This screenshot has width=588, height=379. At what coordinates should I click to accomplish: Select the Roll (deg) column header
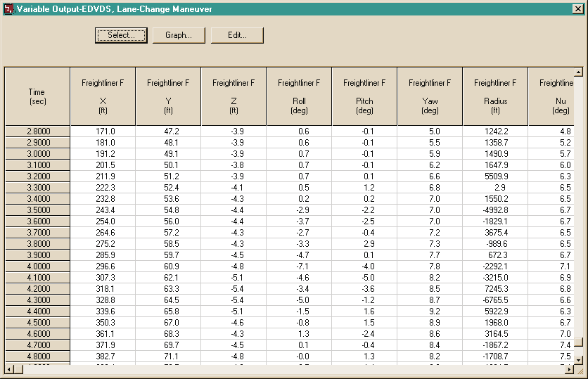[x=299, y=96]
